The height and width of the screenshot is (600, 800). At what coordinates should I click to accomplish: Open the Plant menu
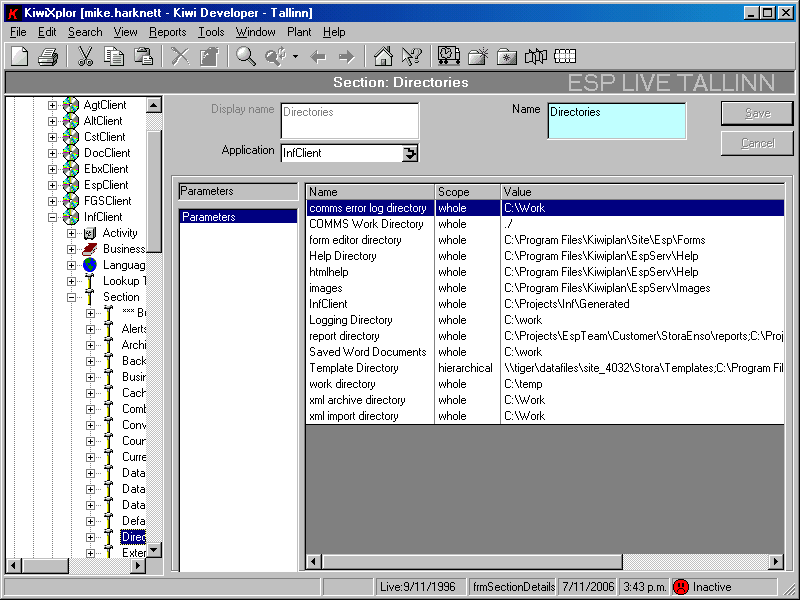(299, 32)
